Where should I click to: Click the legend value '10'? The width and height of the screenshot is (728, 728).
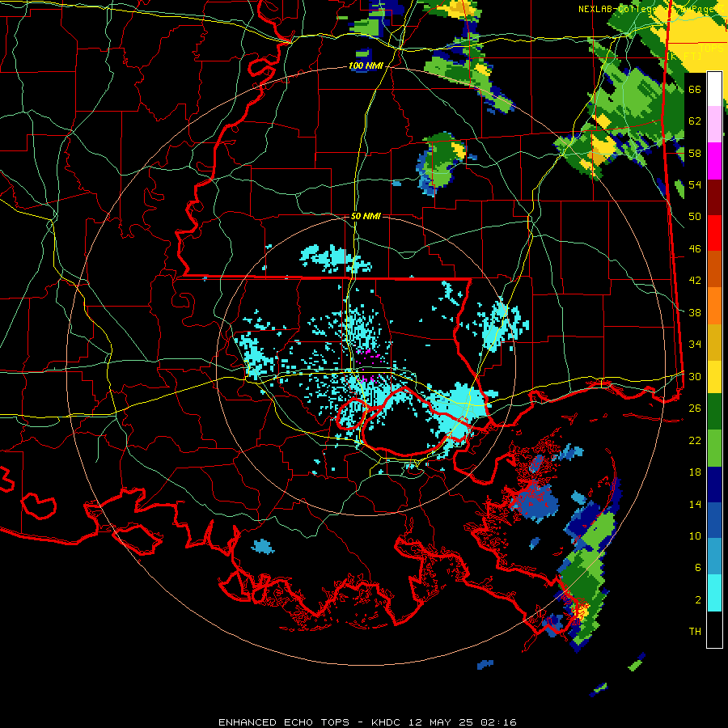(x=695, y=535)
